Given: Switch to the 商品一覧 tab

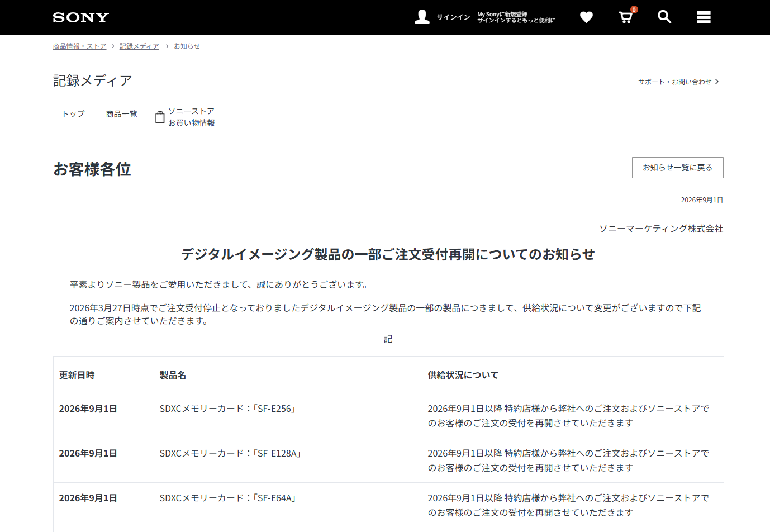Looking at the screenshot, I should pyautogui.click(x=121, y=114).
